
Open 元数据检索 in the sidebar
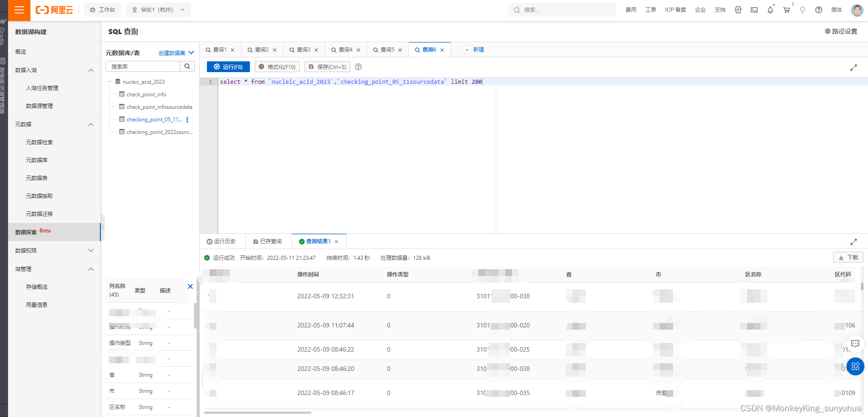point(39,142)
